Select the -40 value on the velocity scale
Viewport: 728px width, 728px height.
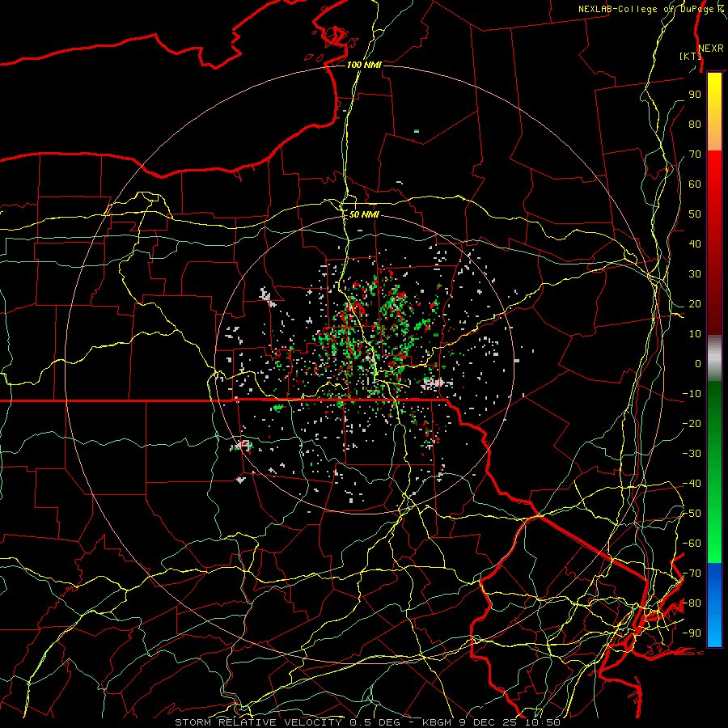tap(692, 484)
